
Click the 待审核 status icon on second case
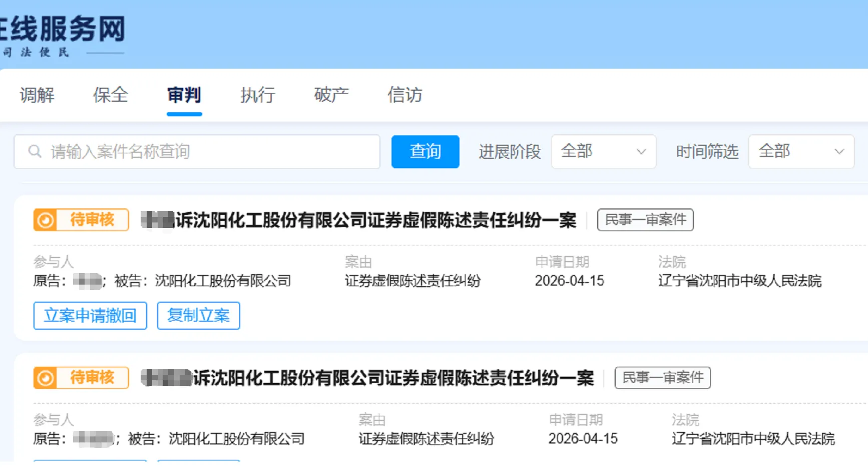pos(46,378)
